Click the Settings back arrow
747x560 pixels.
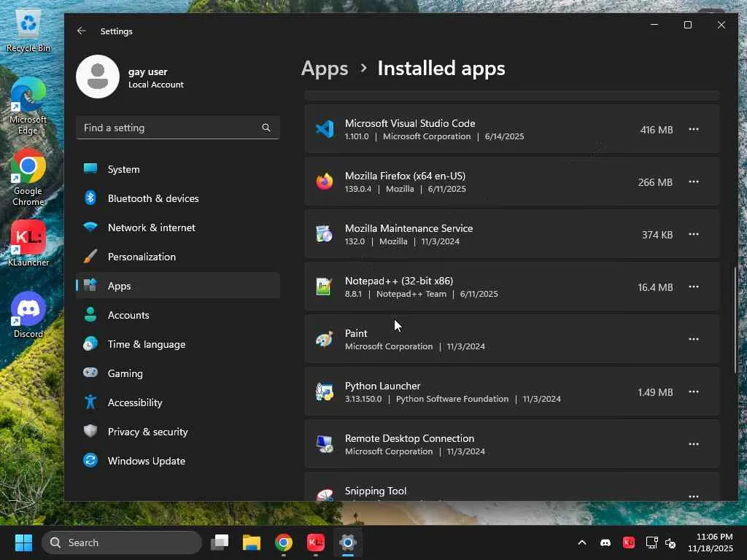[x=82, y=31]
